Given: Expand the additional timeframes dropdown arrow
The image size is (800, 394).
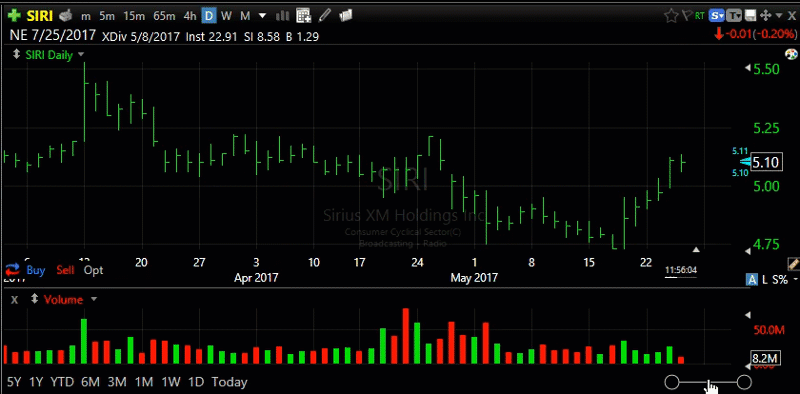Looking at the screenshot, I should pyautogui.click(x=262, y=16).
